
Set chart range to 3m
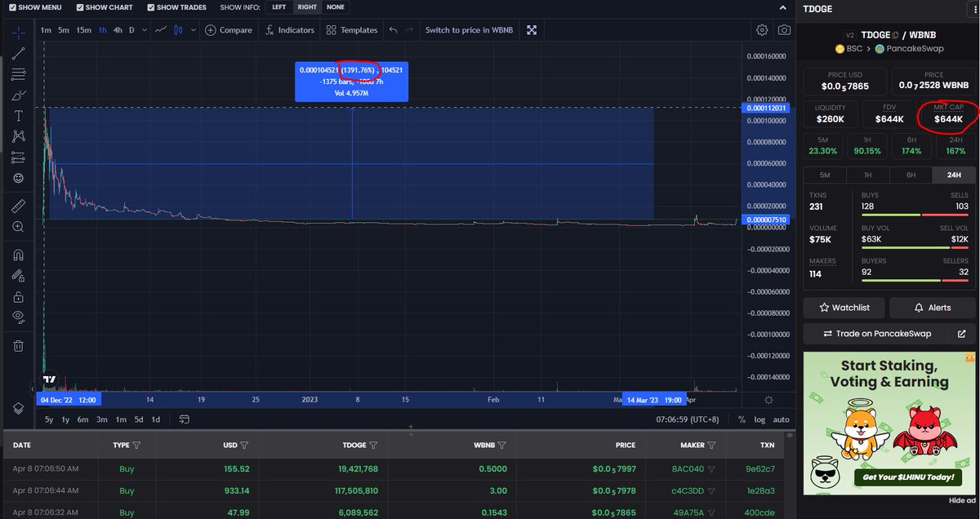pyautogui.click(x=102, y=419)
